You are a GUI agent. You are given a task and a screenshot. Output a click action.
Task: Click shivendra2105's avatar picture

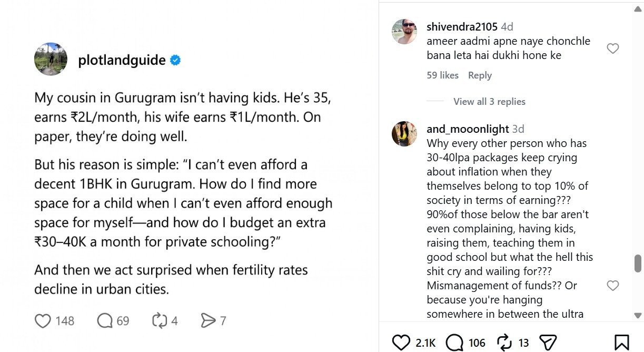(x=404, y=32)
